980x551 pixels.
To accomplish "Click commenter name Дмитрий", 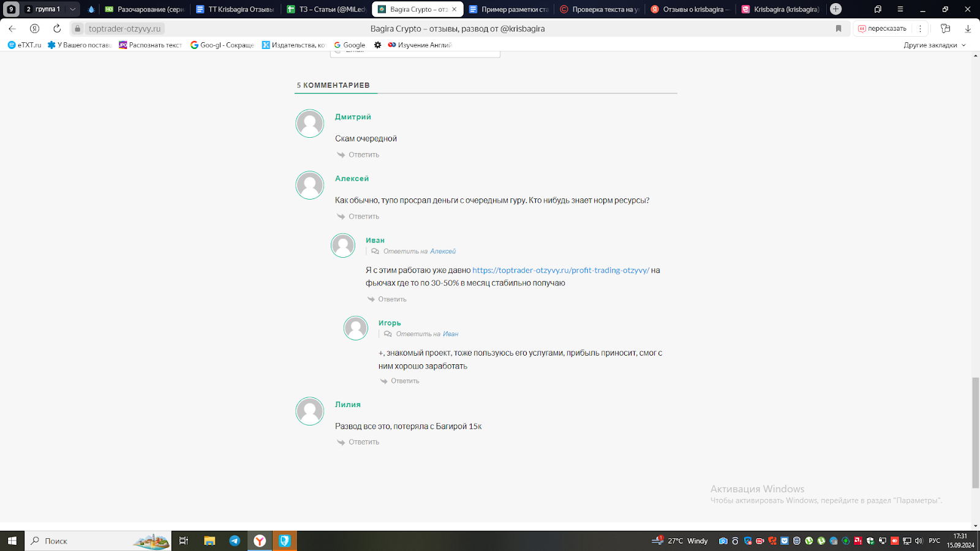I will coord(353,117).
